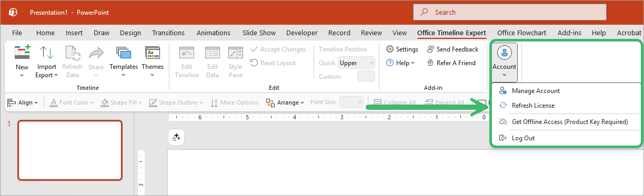This screenshot has width=644, height=196.
Task: Switch to the Design tab
Action: (130, 33)
